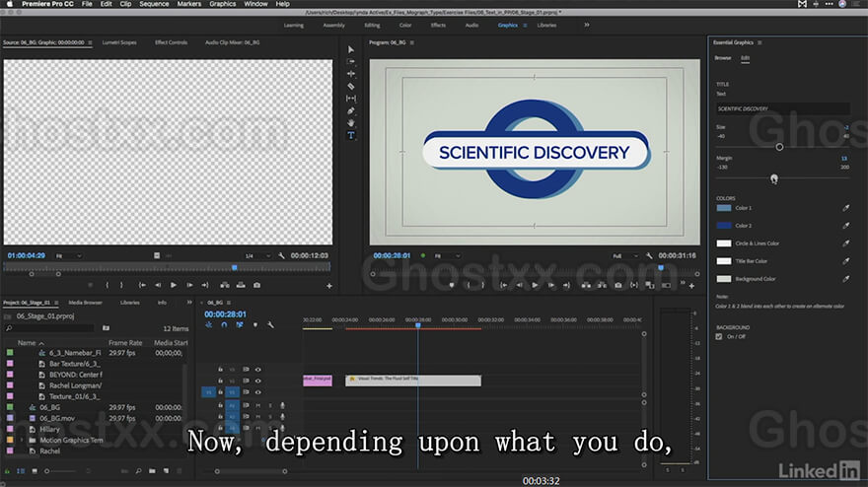Open Program monitor Full resolution dropdown

click(625, 255)
